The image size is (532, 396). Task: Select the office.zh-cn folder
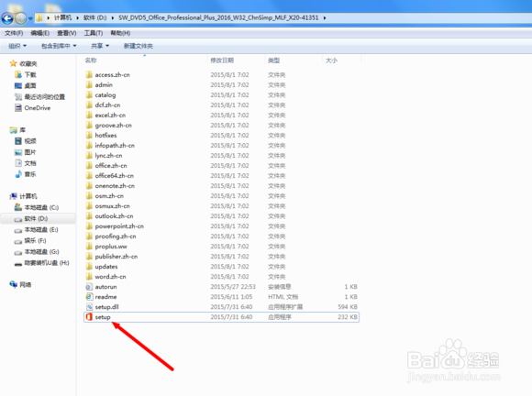point(106,165)
